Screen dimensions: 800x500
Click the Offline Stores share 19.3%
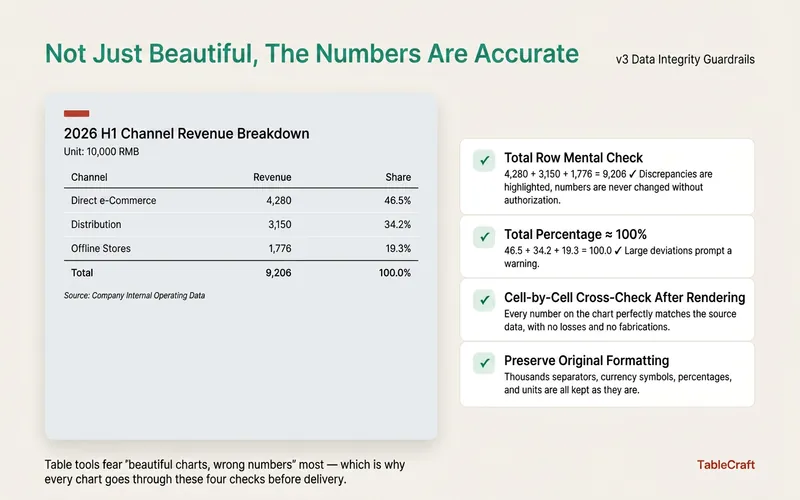pos(398,248)
